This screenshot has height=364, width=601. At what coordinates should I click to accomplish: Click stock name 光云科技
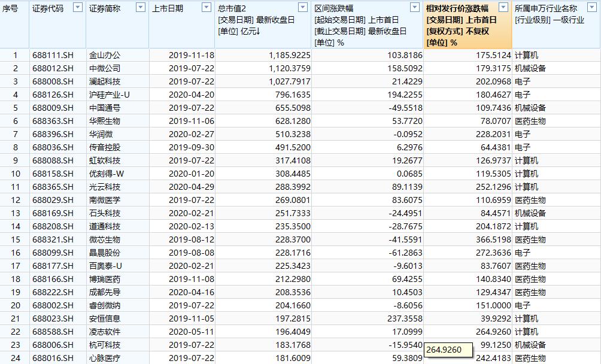coord(105,187)
